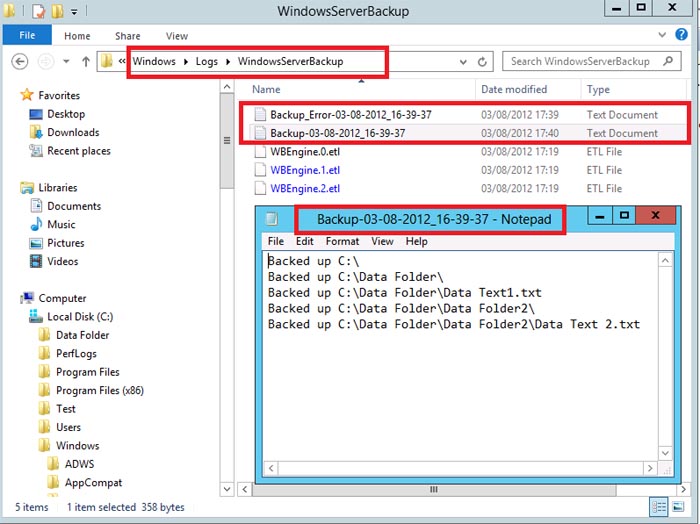Open Notepad's View menu
Viewport: 700px width, 524px height.
click(382, 241)
